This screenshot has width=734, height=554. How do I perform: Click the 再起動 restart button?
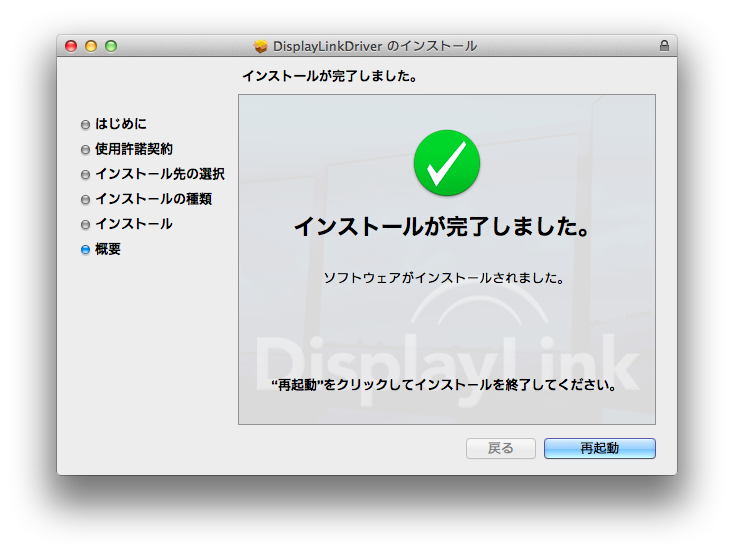(x=600, y=448)
